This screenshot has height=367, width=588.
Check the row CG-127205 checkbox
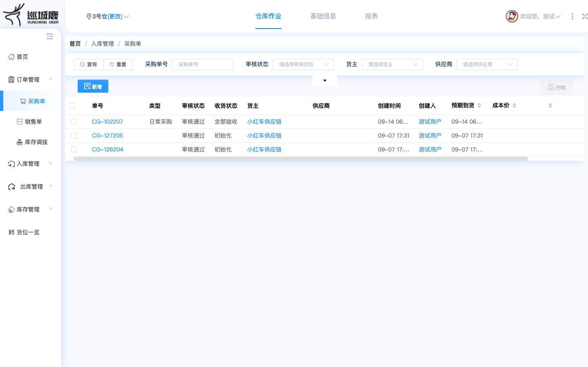pos(74,136)
